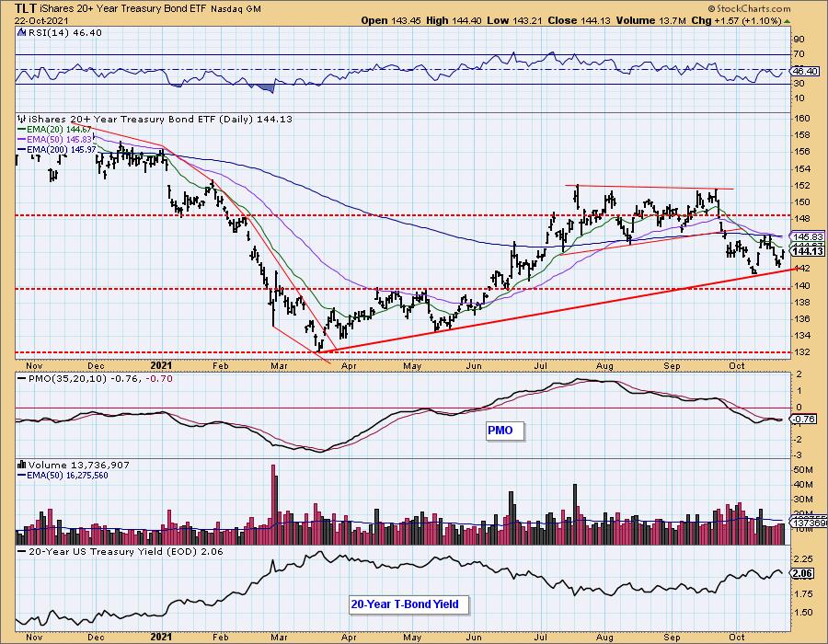Click the EMA(200) 145.97 legend entry
This screenshot has width=828, height=644.
(x=56, y=150)
